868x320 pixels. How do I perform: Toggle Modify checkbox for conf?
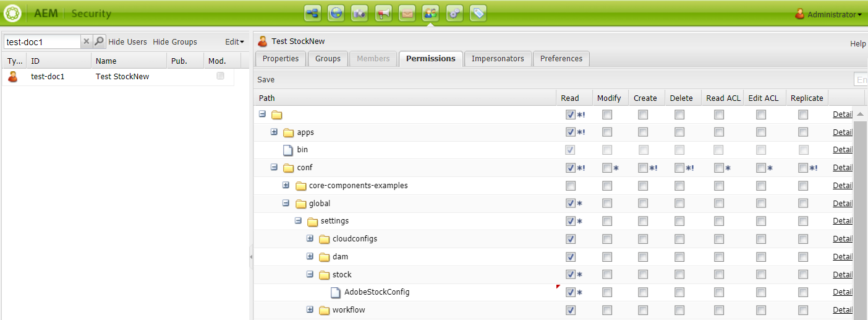pyautogui.click(x=607, y=168)
